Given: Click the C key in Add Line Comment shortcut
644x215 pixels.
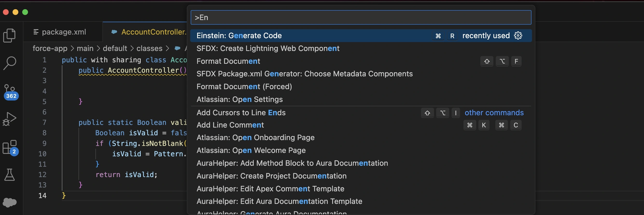Looking at the screenshot, I should pos(516,125).
